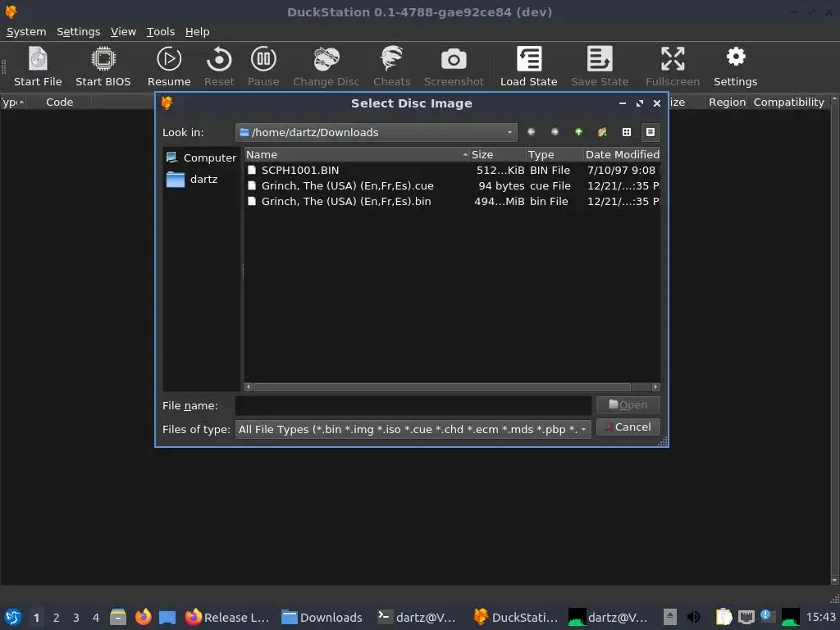Screen dimensions: 840x630
Task: Select dartz folder in the sidebar
Action: tap(202, 179)
